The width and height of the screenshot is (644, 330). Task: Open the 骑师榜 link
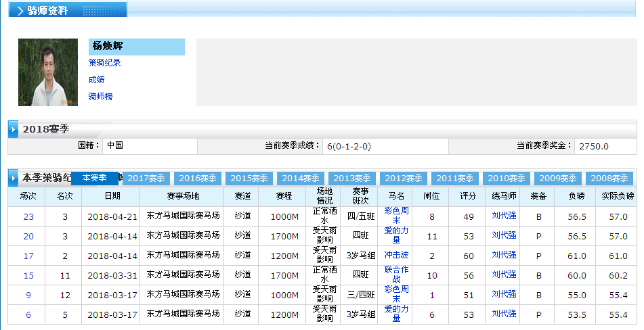point(100,97)
